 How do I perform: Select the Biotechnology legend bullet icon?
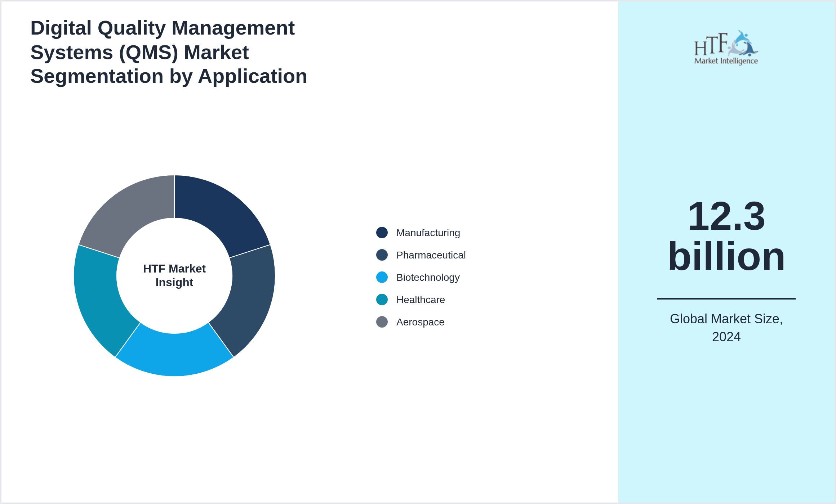[382, 277]
